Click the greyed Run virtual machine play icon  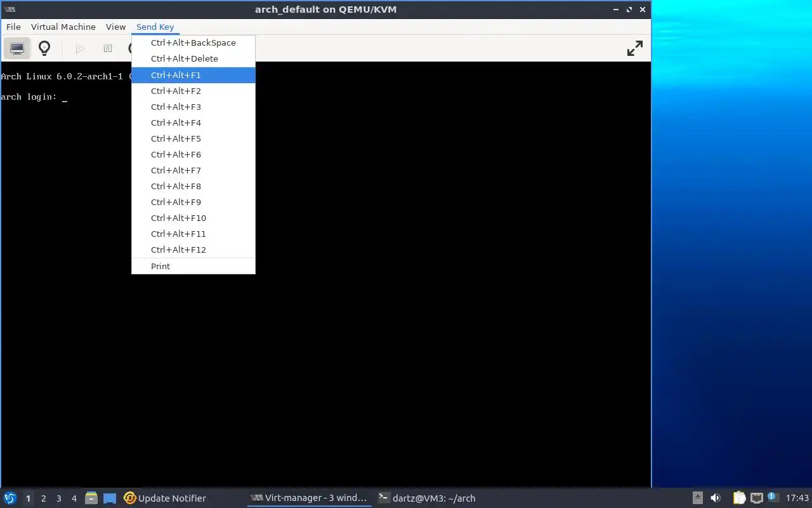pos(80,48)
